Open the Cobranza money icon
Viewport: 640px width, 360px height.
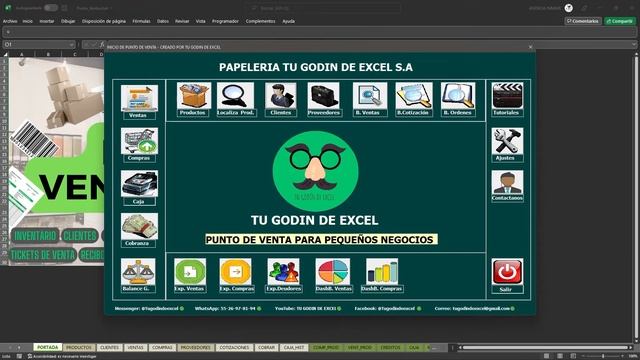coord(139,226)
